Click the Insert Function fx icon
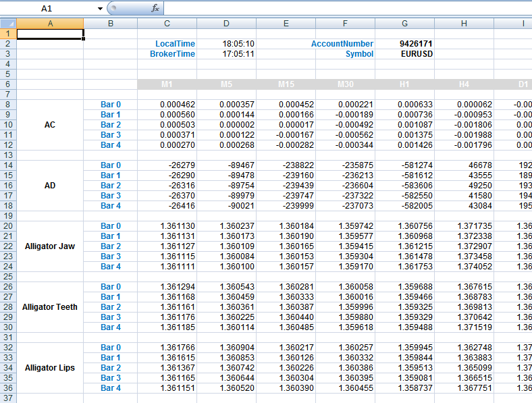The height and width of the screenshot is (403, 532). coord(155,8)
